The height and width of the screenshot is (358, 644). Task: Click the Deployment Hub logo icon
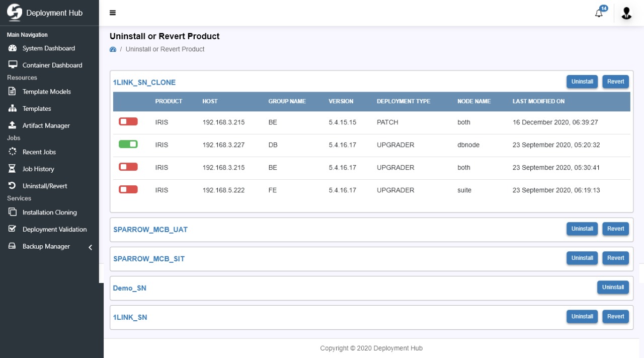[x=15, y=12]
